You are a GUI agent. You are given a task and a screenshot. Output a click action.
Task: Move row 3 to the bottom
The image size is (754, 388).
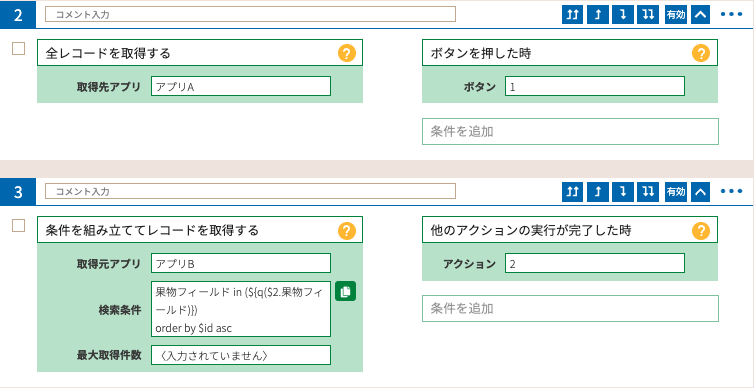(x=649, y=192)
